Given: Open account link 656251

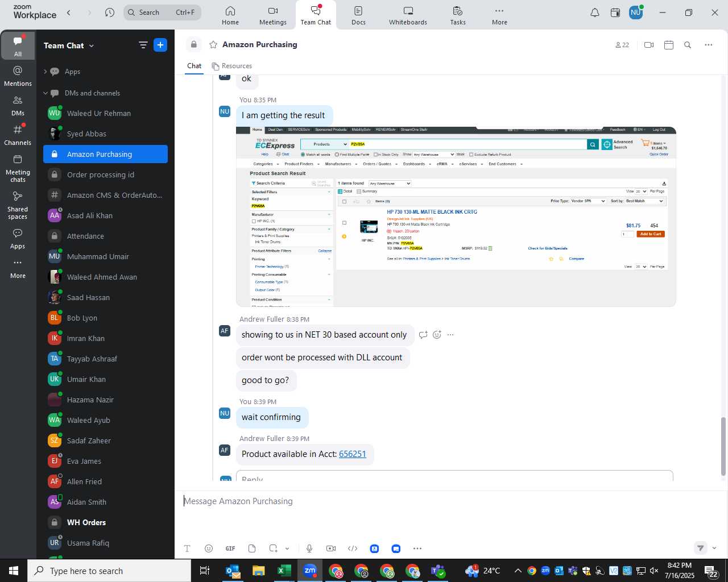Looking at the screenshot, I should point(353,454).
